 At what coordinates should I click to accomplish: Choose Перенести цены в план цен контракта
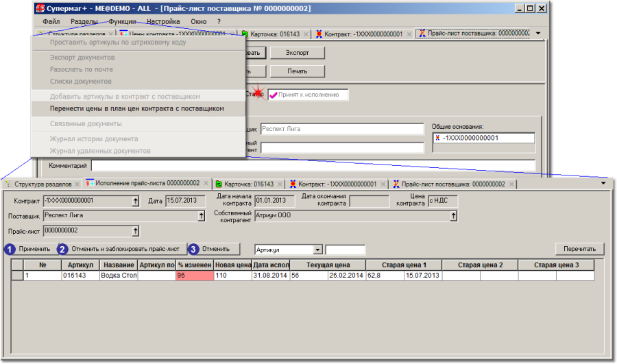[138, 108]
